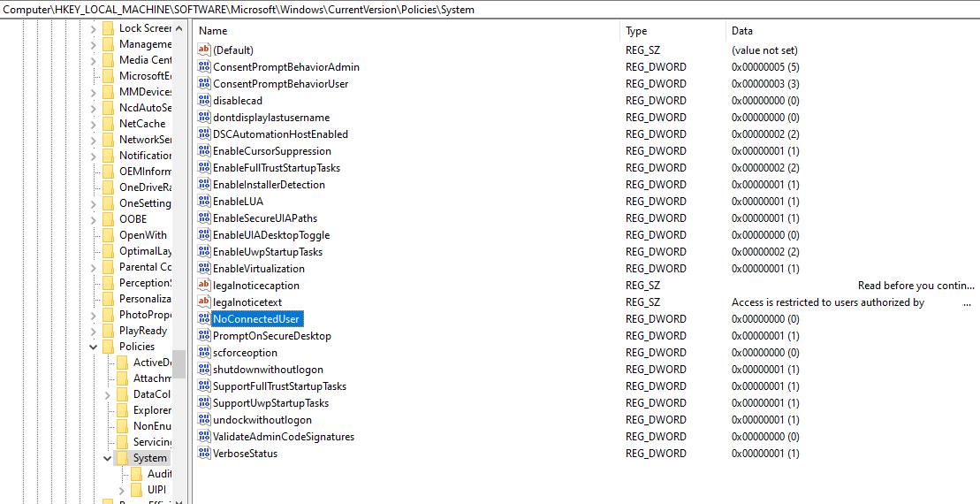Select the PromptOnSecureDesktop value icon

click(204, 336)
